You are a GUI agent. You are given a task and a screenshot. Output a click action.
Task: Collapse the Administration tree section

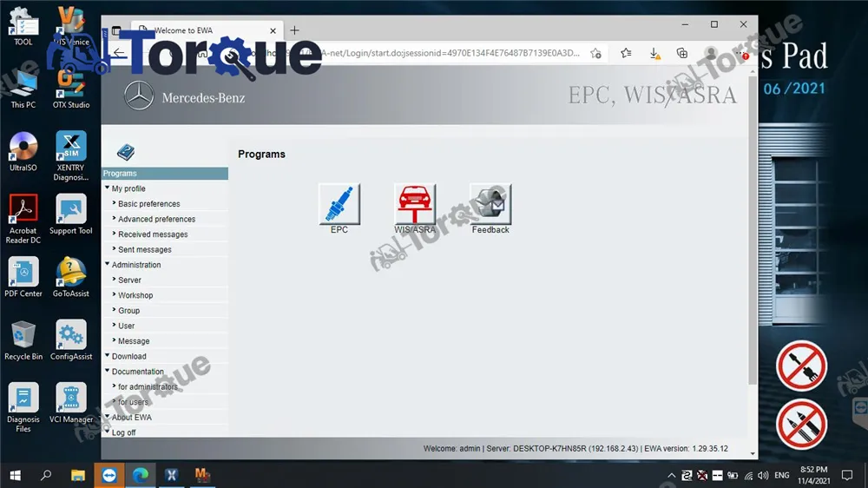(x=108, y=264)
